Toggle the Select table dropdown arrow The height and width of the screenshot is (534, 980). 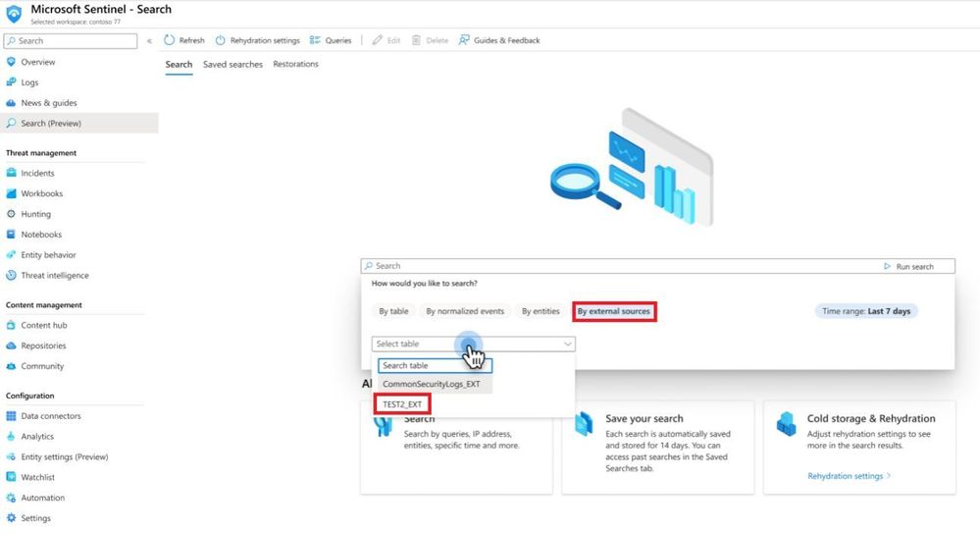[x=568, y=344]
